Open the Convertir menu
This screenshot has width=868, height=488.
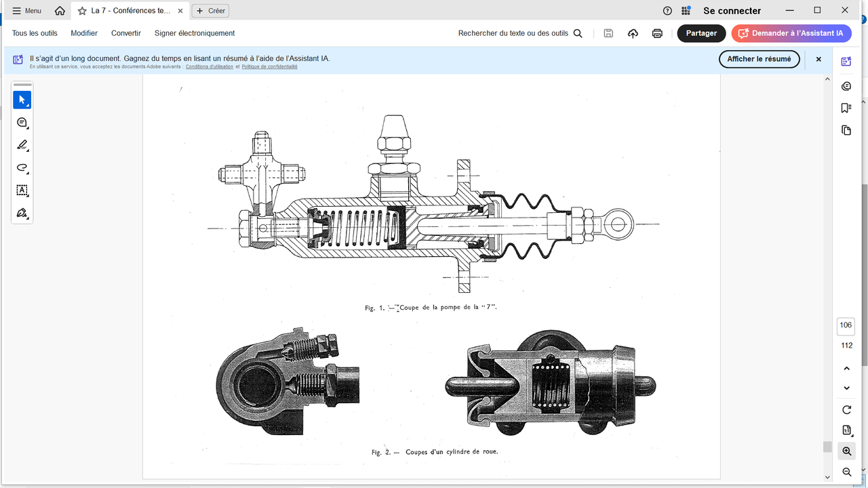point(126,33)
